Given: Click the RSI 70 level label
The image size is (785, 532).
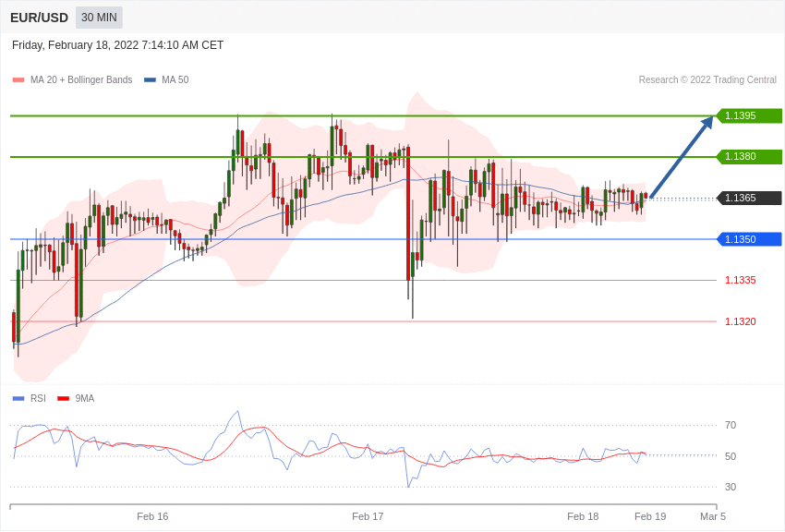Looking at the screenshot, I should click(731, 426).
